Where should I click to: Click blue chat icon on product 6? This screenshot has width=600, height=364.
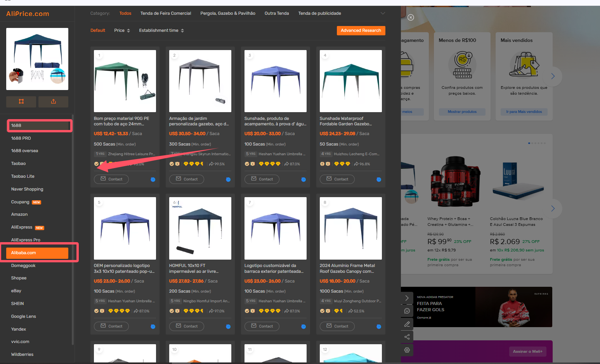pyautogui.click(x=228, y=327)
